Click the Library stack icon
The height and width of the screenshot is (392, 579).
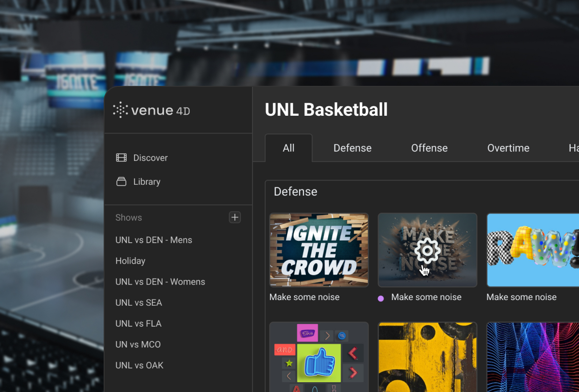pos(121,182)
